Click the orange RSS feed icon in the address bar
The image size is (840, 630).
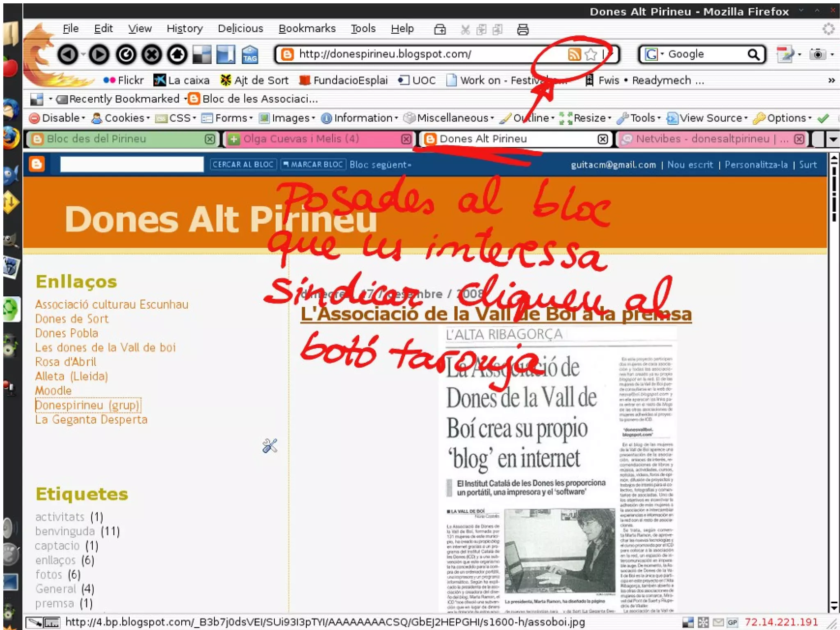pos(574,54)
